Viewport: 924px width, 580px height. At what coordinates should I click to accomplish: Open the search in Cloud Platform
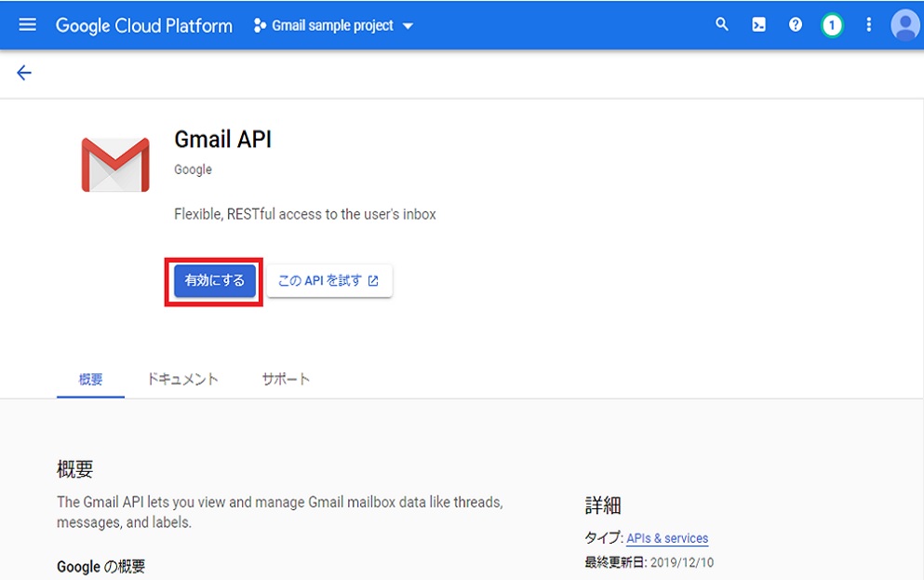(722, 24)
